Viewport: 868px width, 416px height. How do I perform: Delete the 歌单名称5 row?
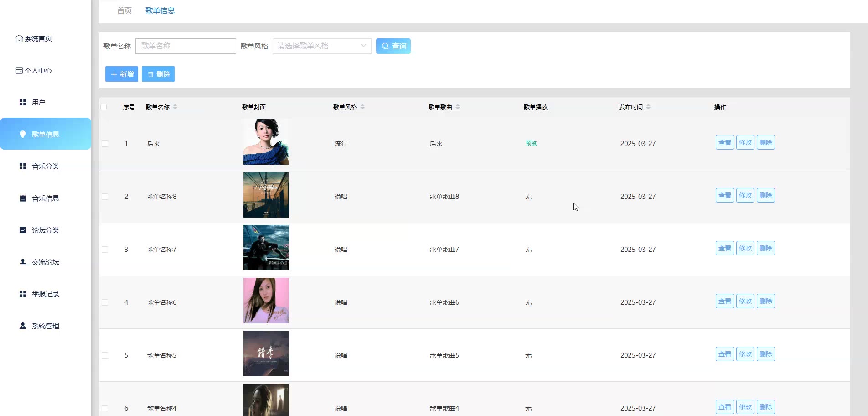pyautogui.click(x=766, y=354)
